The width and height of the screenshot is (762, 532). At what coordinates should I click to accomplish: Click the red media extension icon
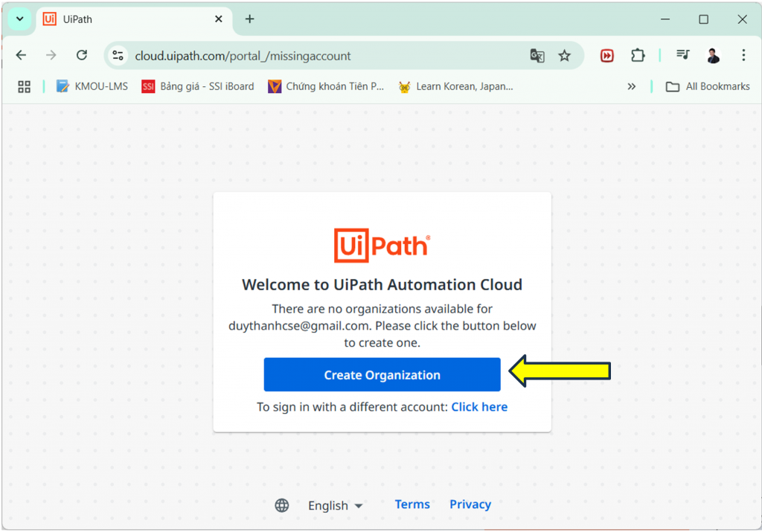point(607,56)
